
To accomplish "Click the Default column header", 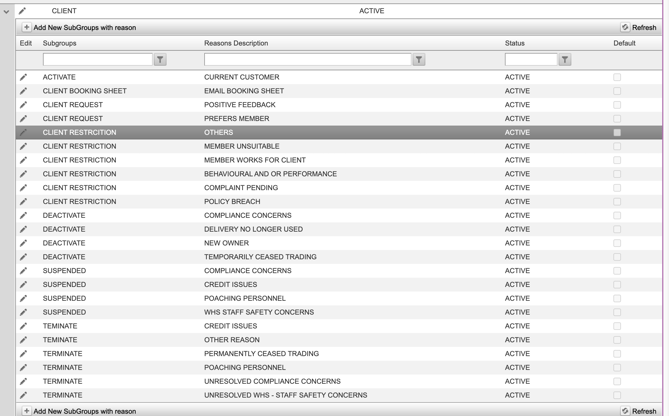I will point(624,43).
